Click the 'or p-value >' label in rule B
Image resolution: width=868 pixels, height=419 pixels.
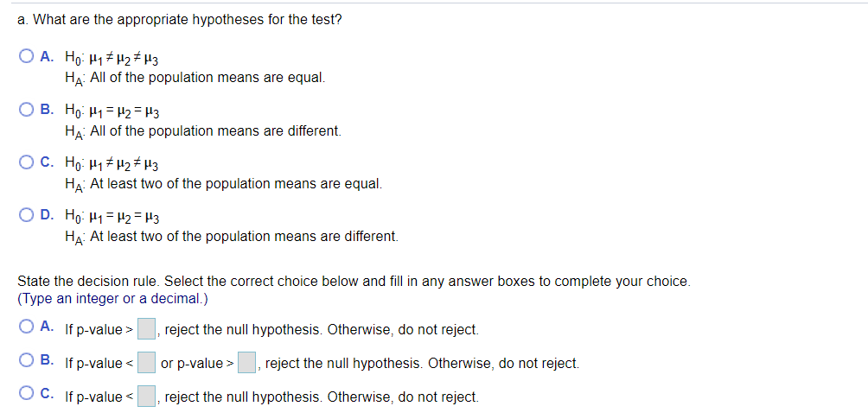197,364
